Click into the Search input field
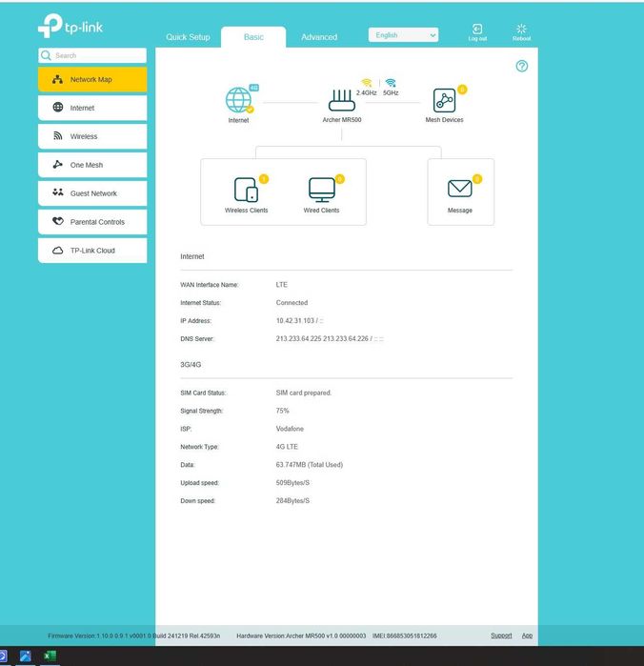Screen dimensions: 644x666 pos(92,55)
